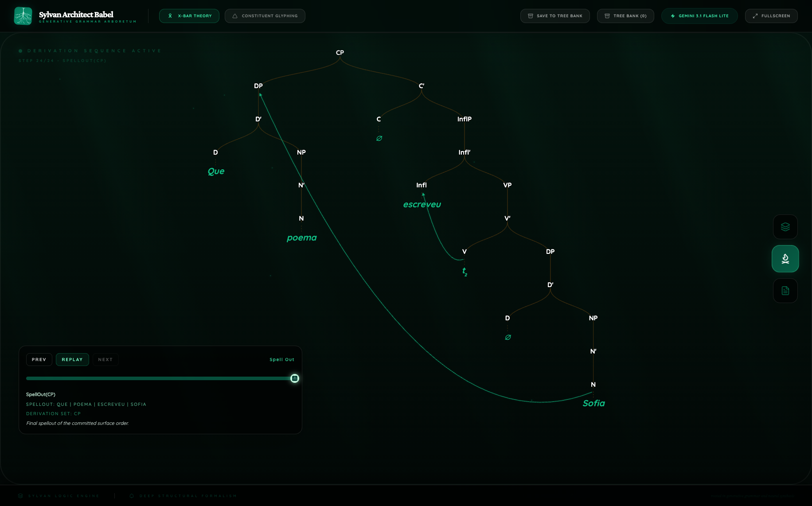Viewport: 812px width, 506px height.
Task: Open the layers stack side panel
Action: coord(785,227)
